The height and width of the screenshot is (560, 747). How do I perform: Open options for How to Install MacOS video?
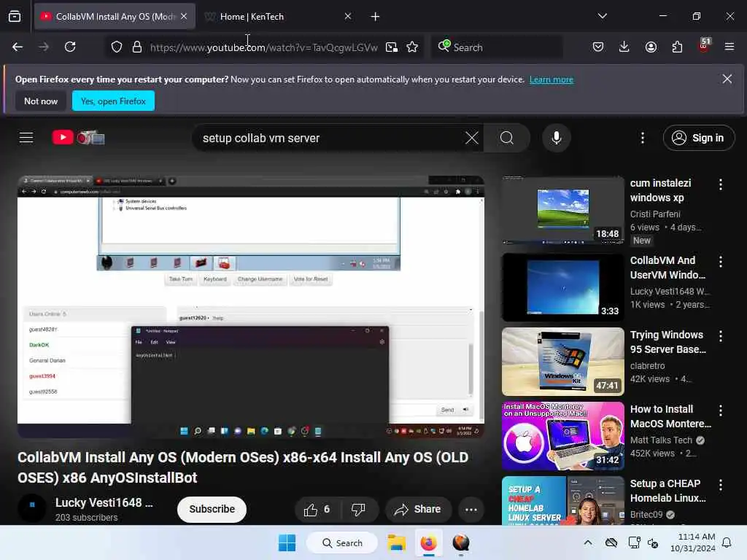point(721,411)
